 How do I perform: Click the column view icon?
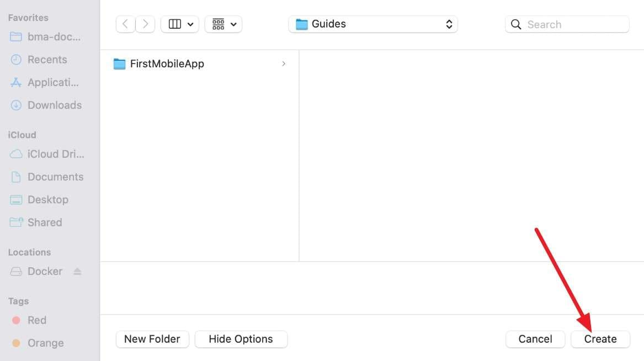175,24
